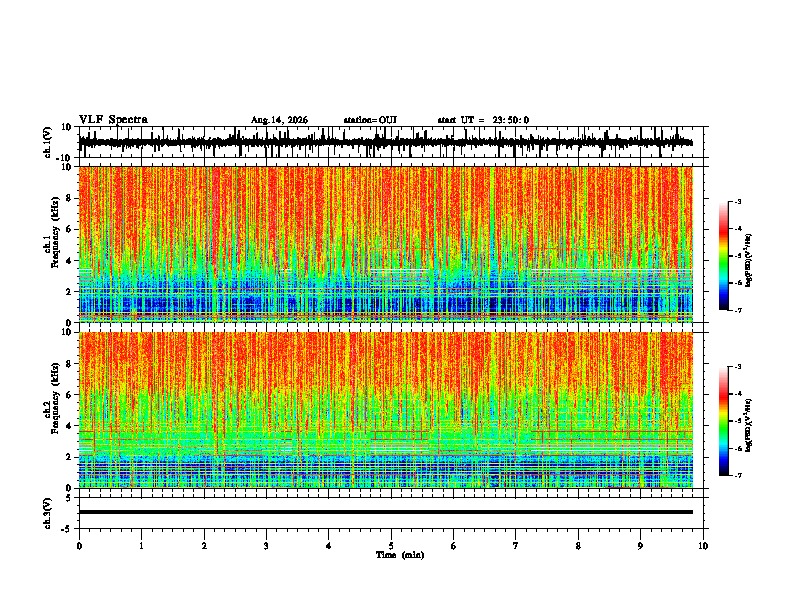Click the "8" kHz tick of ch.1 spectrogram

tap(69, 198)
